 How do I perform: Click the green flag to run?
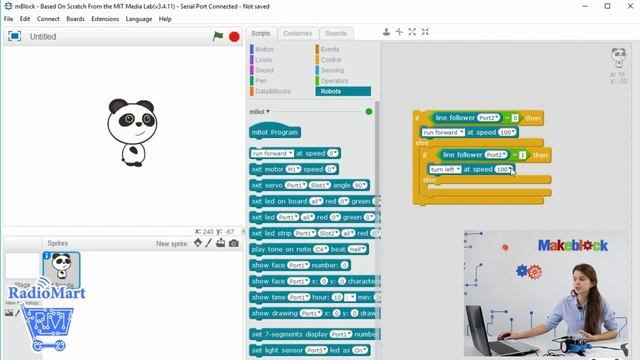218,36
